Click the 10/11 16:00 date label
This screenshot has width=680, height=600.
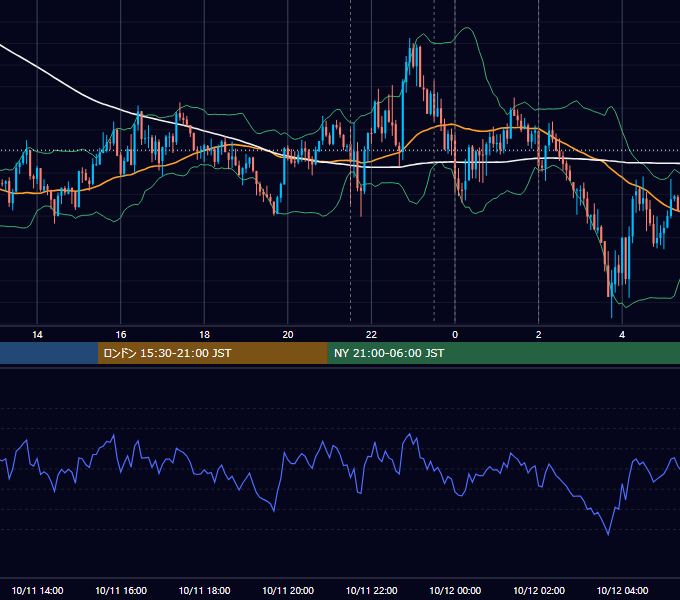pos(121,590)
